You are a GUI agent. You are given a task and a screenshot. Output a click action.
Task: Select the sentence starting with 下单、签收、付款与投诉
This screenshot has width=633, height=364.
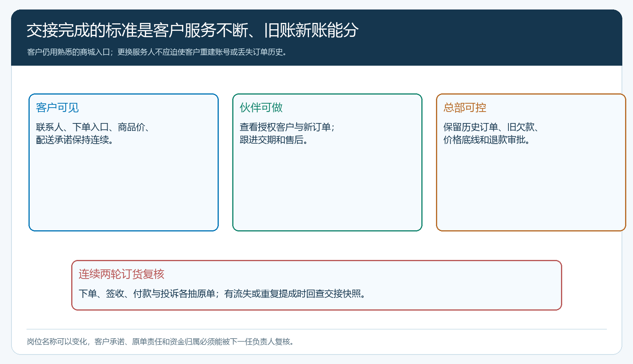[222, 294]
